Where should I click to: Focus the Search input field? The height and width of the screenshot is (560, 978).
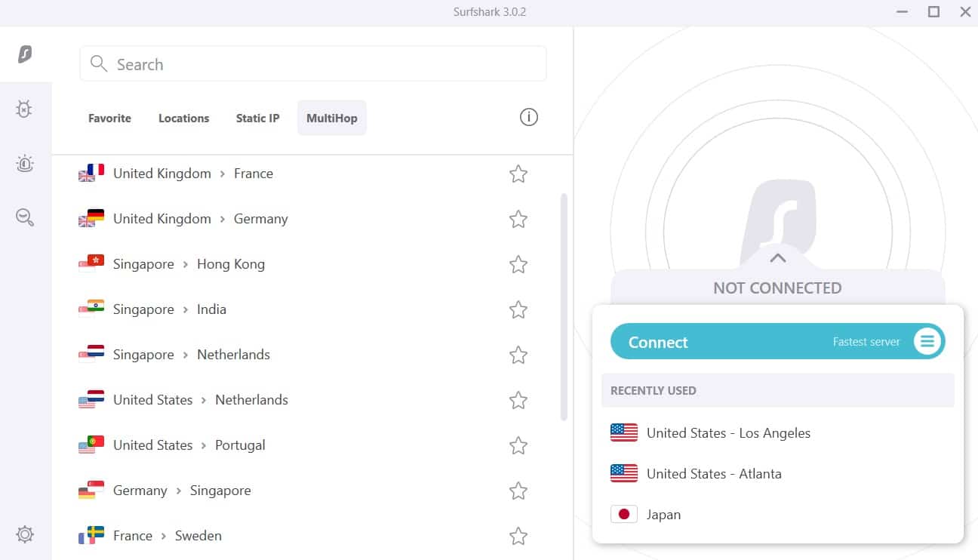click(313, 64)
